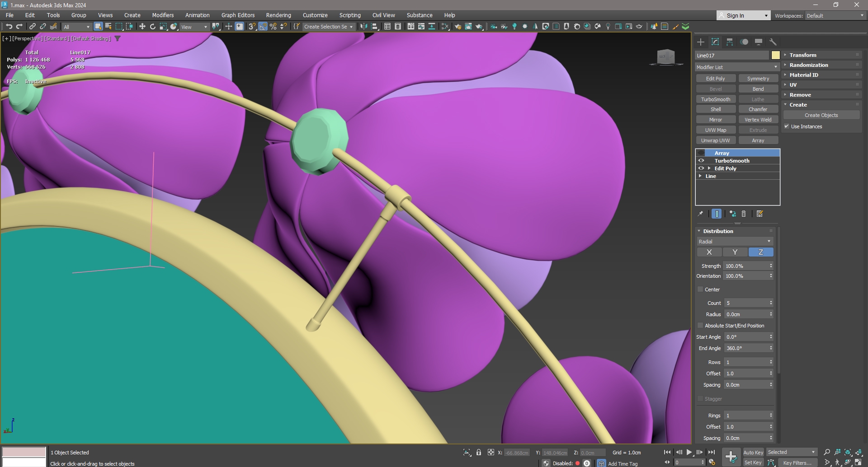The width and height of the screenshot is (868, 467).
Task: Uncheck the Use Instances checkbox
Action: tap(787, 126)
